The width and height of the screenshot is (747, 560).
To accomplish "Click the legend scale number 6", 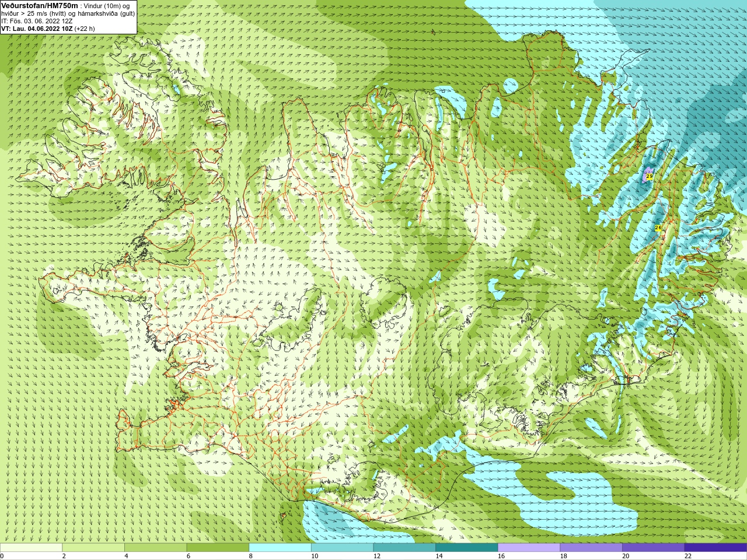I will (189, 556).
